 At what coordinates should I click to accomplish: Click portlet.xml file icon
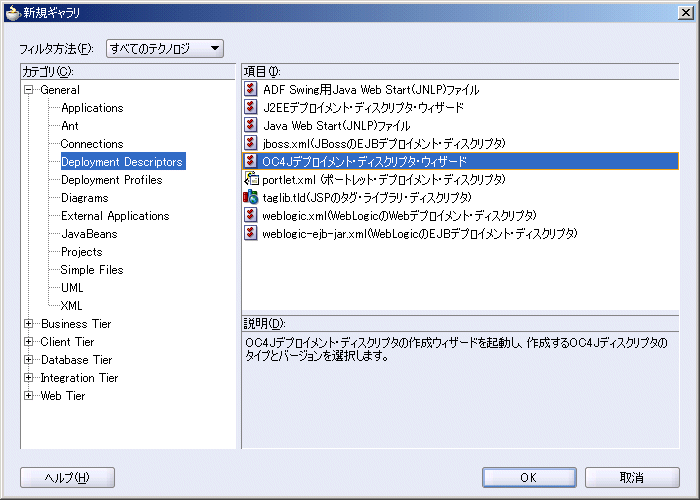coord(251,179)
